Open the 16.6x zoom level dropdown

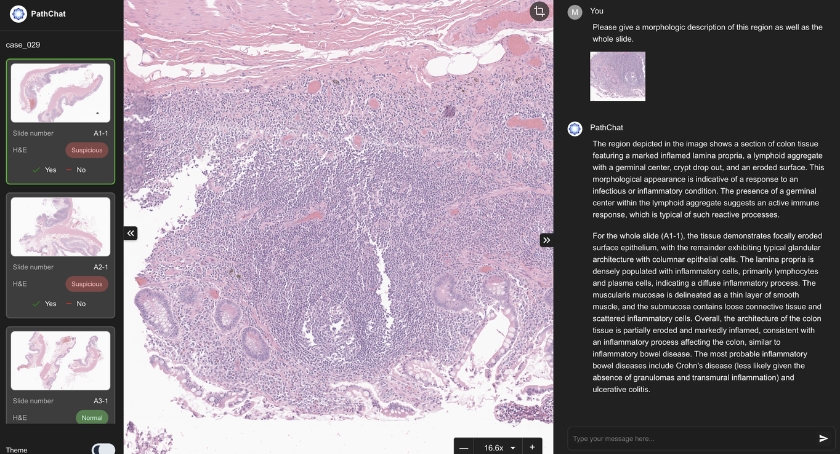tap(499, 448)
